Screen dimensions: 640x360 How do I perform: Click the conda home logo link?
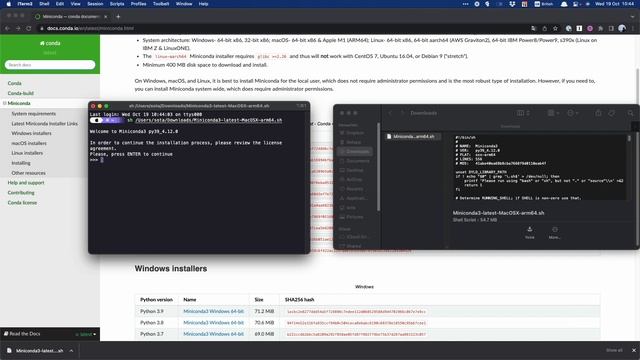[x=50, y=43]
